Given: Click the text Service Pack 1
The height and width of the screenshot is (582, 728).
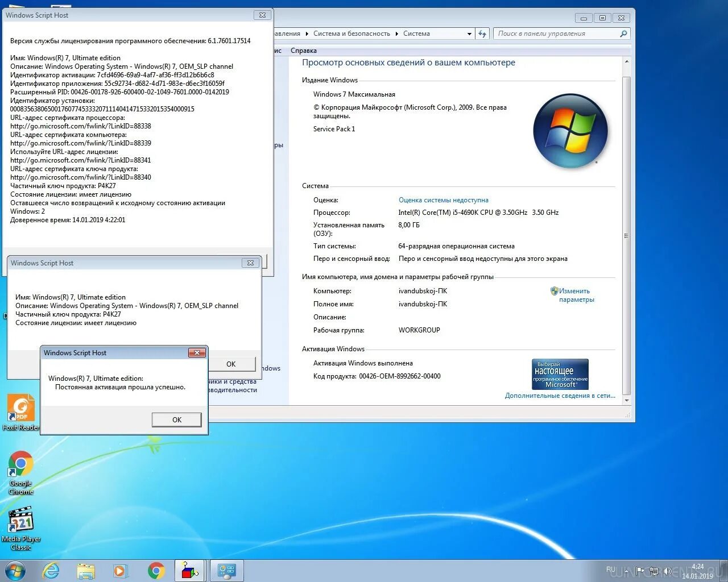Looking at the screenshot, I should click(x=334, y=129).
